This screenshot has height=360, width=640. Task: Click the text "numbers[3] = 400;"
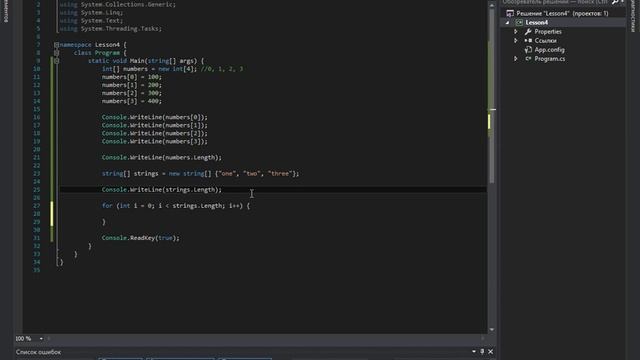click(x=131, y=101)
